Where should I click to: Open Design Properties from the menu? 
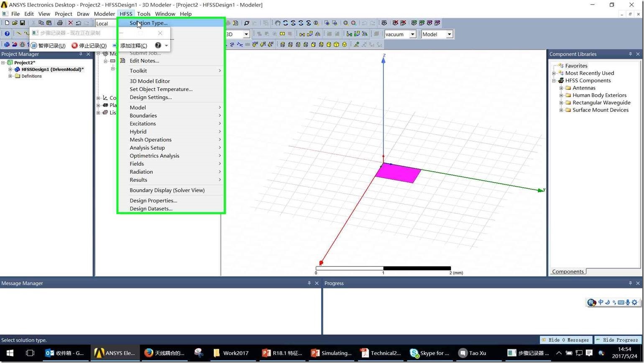171,200
